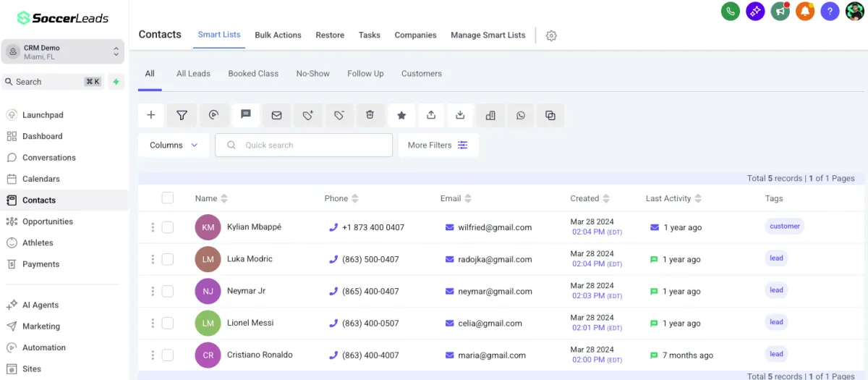Click the envelope icon beside radojka@gmail.com
The image size is (868, 380).
450,259
